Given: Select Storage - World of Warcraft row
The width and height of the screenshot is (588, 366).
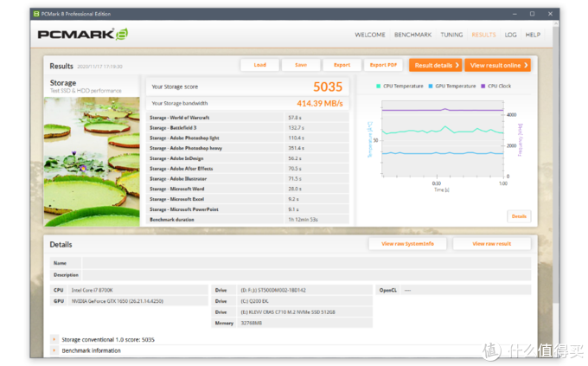Looking at the screenshot, I should 247,118.
